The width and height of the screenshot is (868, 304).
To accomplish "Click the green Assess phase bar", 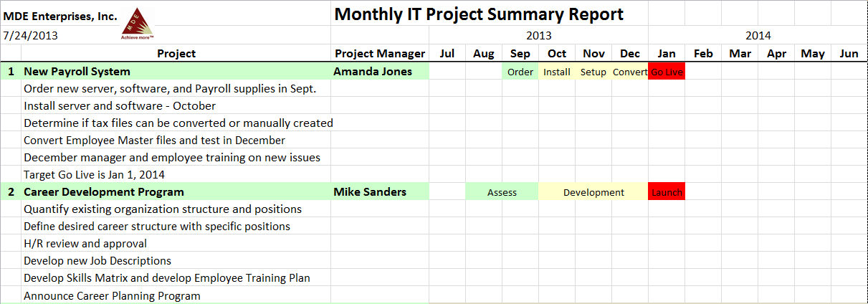I will (502, 192).
